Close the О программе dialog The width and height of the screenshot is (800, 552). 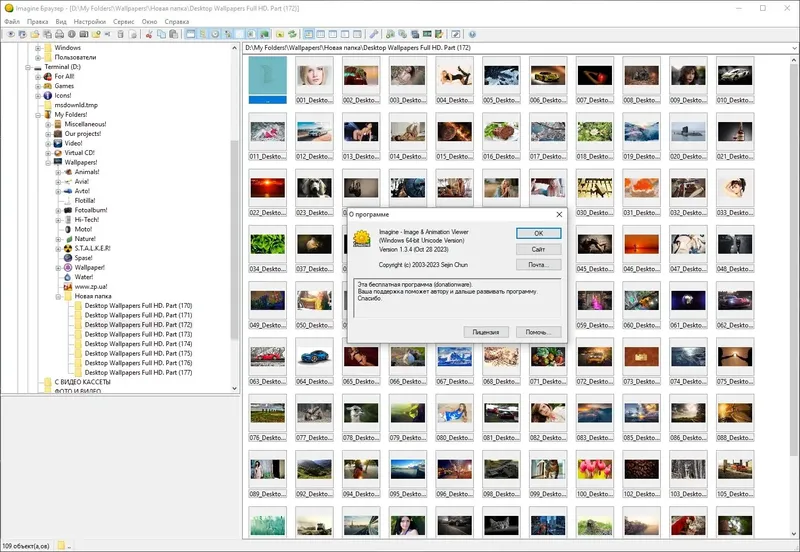coord(559,214)
